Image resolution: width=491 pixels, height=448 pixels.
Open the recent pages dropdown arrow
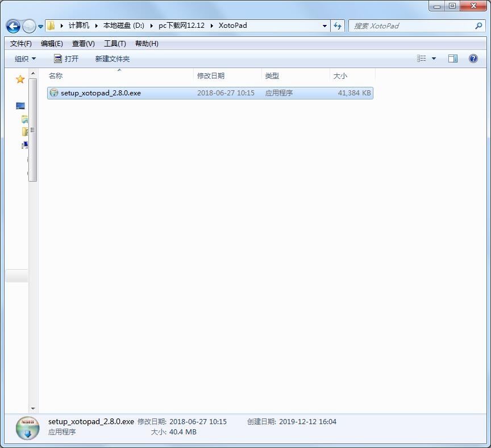41,27
